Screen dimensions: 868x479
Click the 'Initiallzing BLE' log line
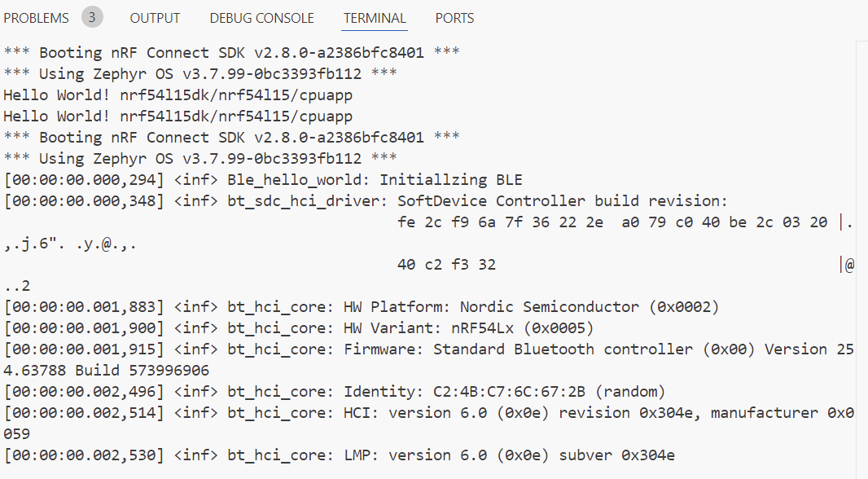(263, 180)
